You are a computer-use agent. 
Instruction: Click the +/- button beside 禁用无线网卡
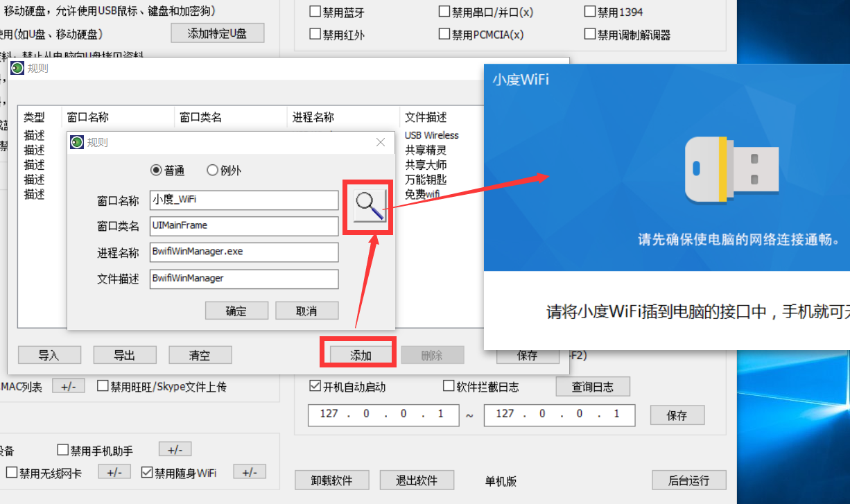114,471
